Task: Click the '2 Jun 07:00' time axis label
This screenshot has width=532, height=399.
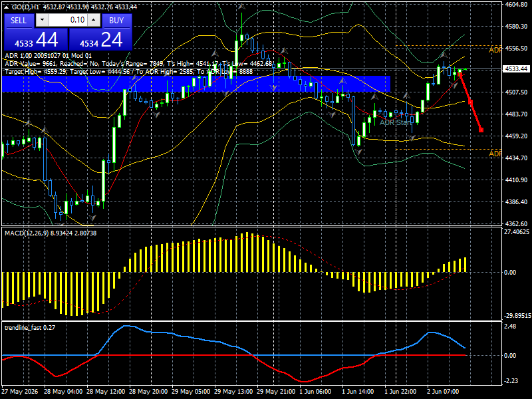Action: tap(443, 391)
